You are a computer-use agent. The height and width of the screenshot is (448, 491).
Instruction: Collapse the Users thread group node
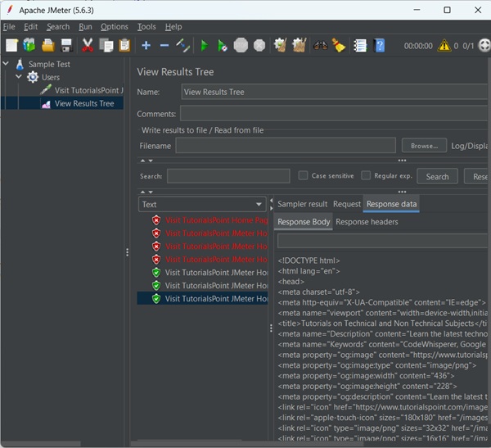coord(20,77)
